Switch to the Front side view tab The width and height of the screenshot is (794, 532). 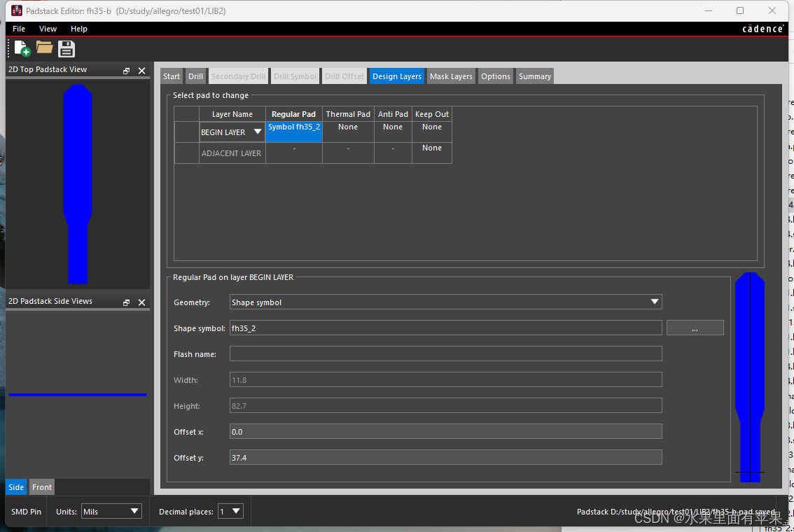tap(42, 487)
